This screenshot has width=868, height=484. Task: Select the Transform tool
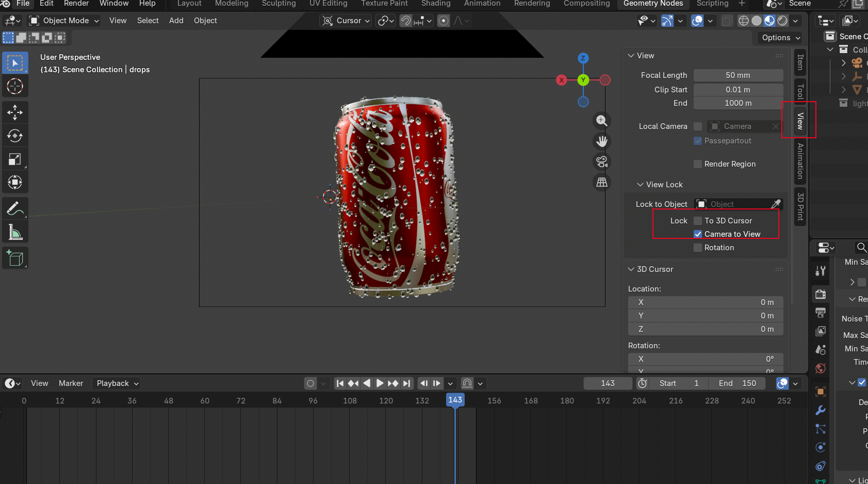click(x=15, y=182)
